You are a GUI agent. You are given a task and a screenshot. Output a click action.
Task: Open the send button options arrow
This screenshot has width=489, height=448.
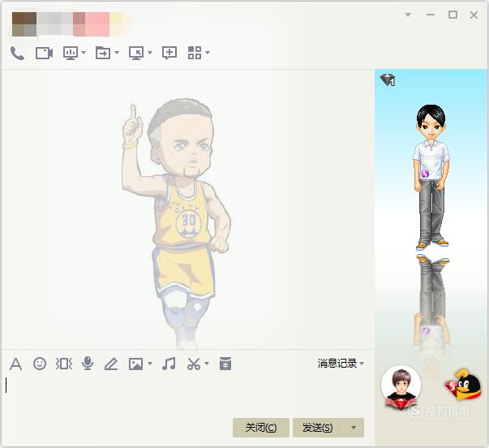pyautogui.click(x=354, y=428)
